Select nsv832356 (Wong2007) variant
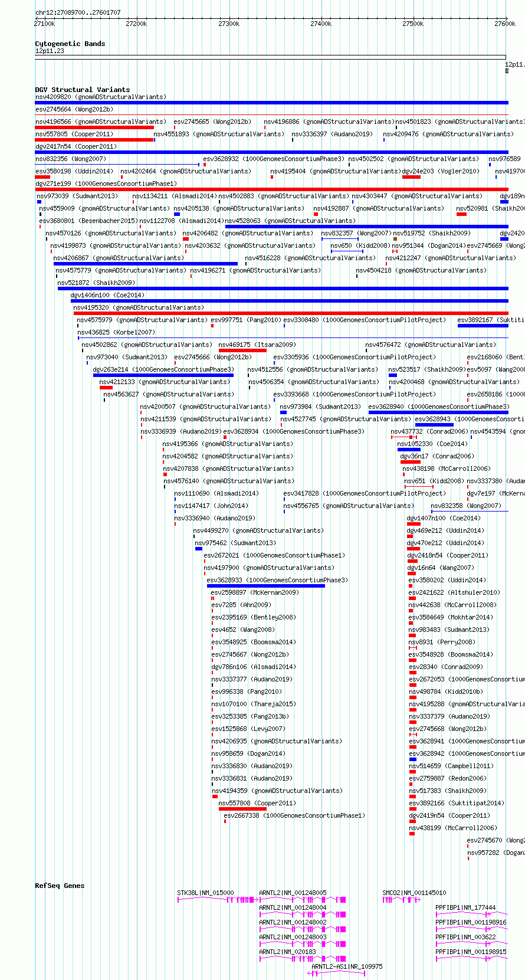This screenshot has width=525, height=980. click(x=71, y=159)
